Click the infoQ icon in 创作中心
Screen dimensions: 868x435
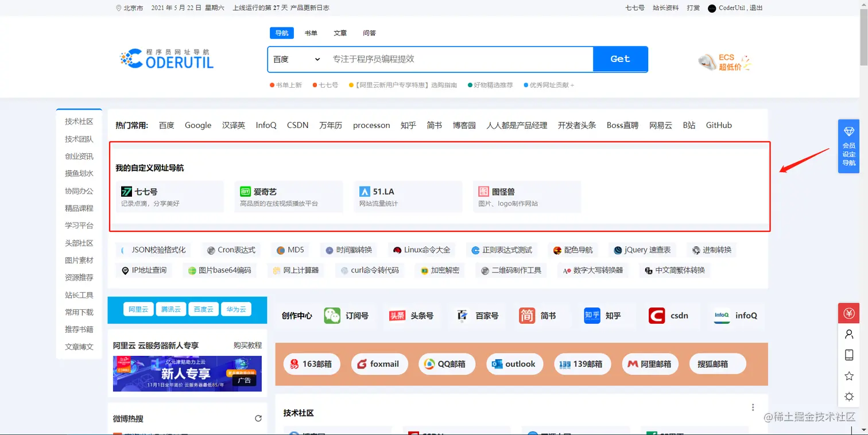point(722,316)
